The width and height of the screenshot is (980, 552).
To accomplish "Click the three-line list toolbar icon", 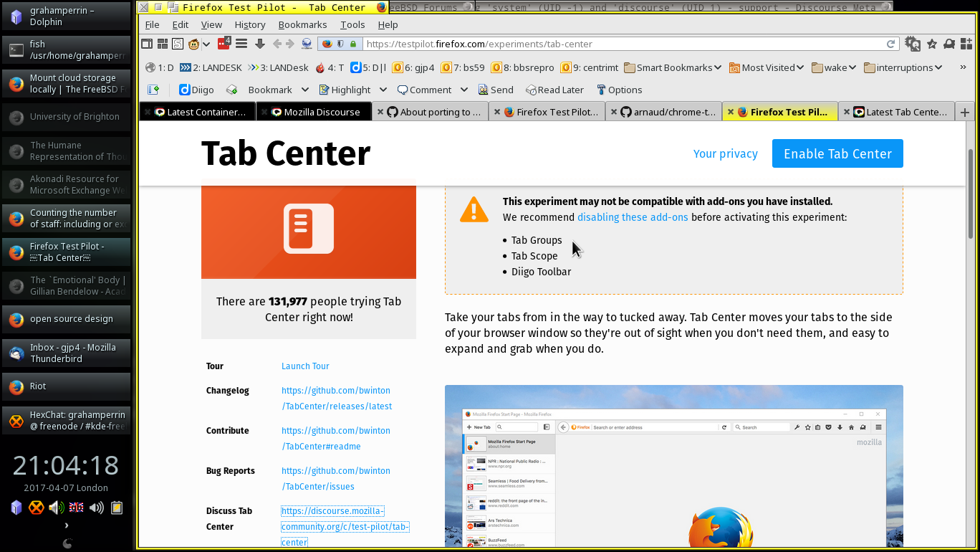I will click(241, 44).
